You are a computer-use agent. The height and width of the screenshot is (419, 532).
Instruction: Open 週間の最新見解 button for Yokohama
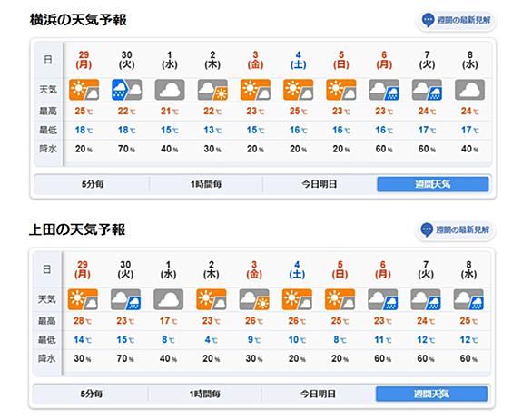tap(456, 20)
